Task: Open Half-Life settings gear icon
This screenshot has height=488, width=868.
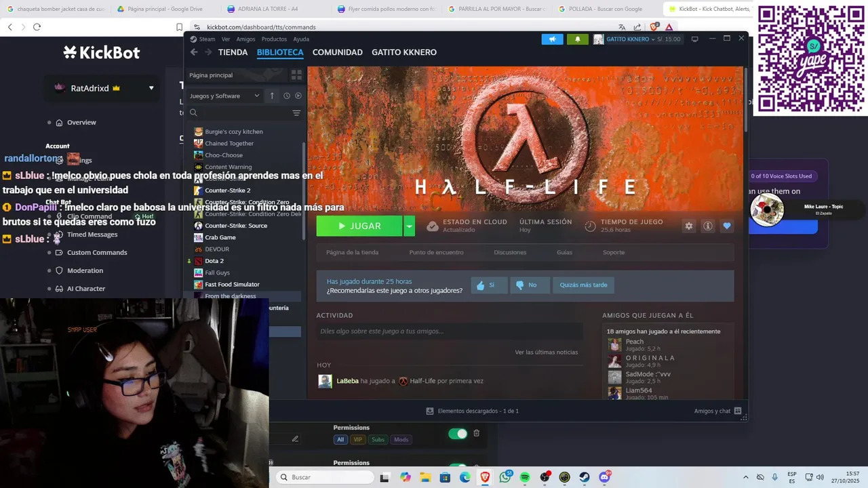Action: click(x=689, y=226)
